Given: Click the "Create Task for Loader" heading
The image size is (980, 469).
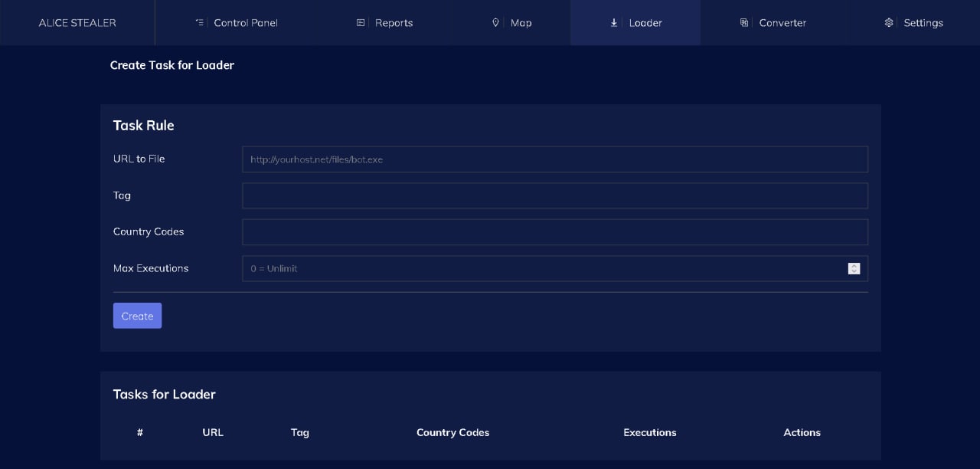Looking at the screenshot, I should tap(172, 65).
